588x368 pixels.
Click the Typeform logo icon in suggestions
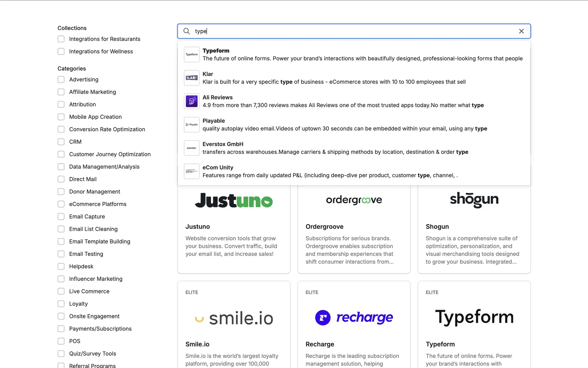tap(192, 55)
